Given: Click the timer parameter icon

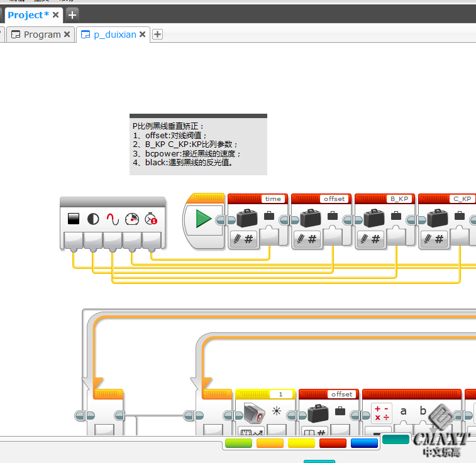Looking at the screenshot, I should coord(151,219).
